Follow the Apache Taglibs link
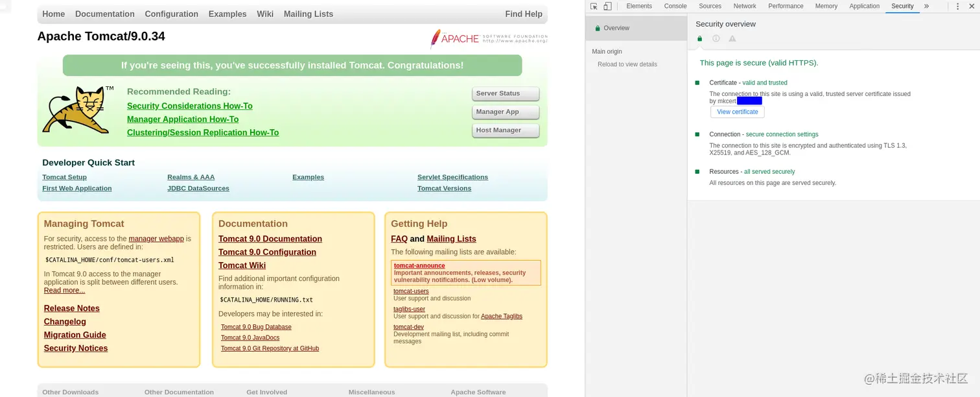Viewport: 980px width, 397px height. coord(502,317)
